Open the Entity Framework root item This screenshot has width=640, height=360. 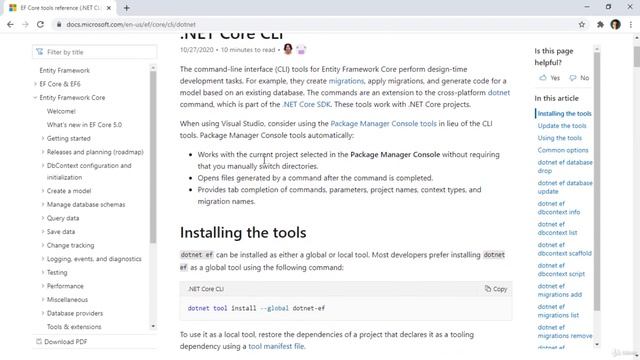click(x=64, y=70)
